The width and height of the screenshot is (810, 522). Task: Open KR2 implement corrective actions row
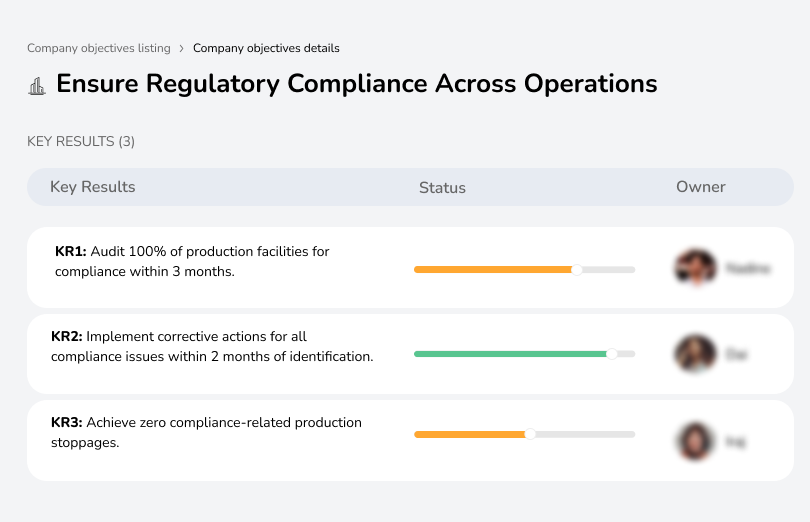coord(410,354)
